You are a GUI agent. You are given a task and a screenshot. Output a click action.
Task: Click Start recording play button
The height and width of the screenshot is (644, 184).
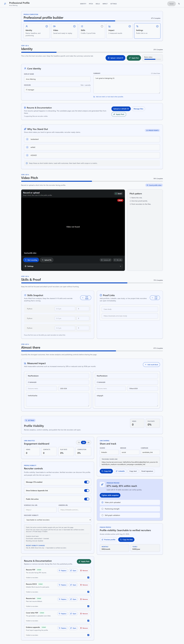31,260
